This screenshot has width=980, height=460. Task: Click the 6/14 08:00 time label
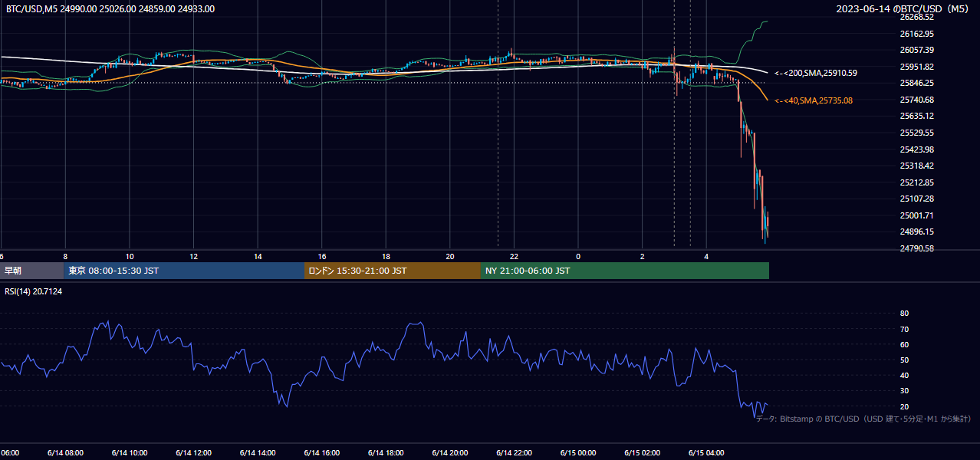tap(65, 453)
